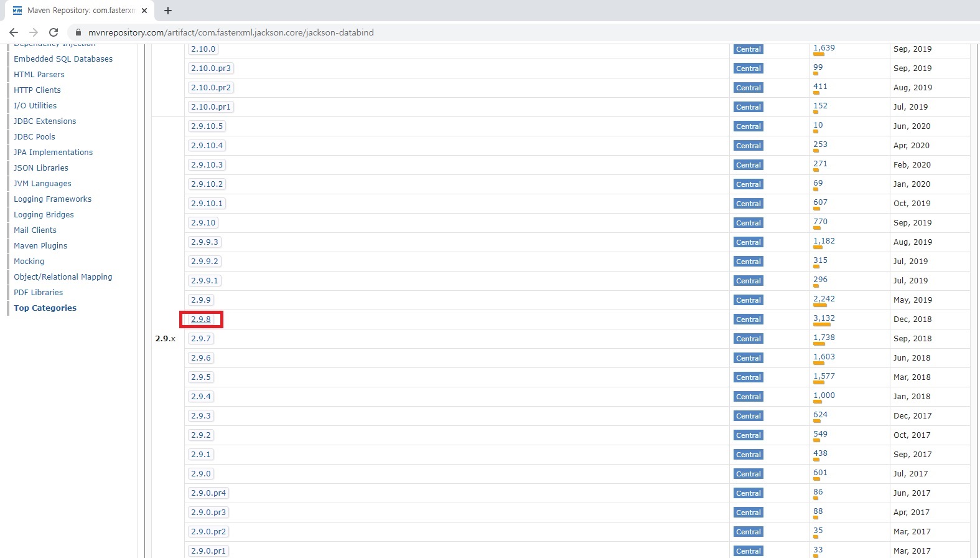Open JDBC Extensions category
This screenshot has height=558, width=980.
45,121
